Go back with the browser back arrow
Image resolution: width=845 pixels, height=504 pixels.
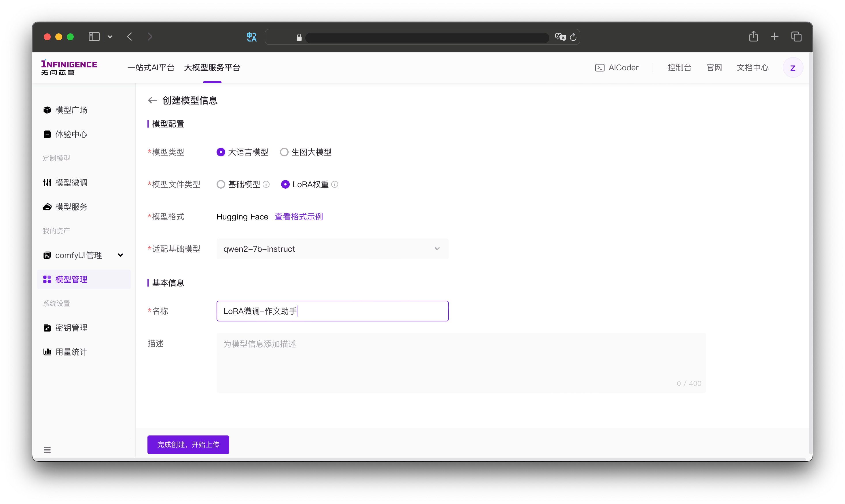(x=130, y=36)
